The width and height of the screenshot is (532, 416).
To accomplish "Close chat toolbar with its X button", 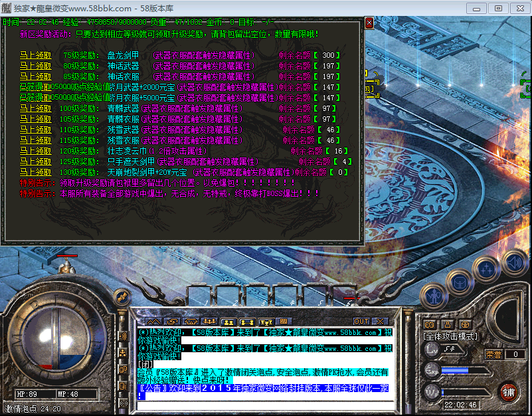I will pyautogui.click(x=381, y=322).
